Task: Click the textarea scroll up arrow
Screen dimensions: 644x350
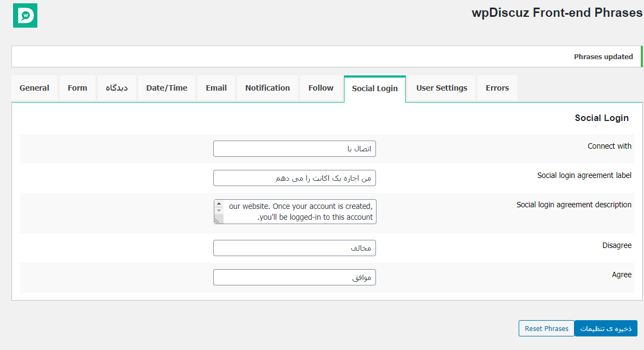Action: tap(219, 203)
